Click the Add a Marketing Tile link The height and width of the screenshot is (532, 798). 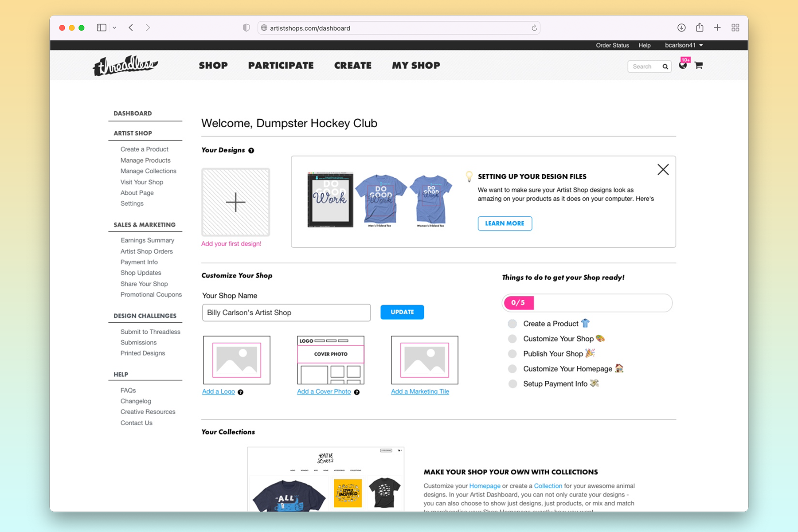[x=420, y=391]
